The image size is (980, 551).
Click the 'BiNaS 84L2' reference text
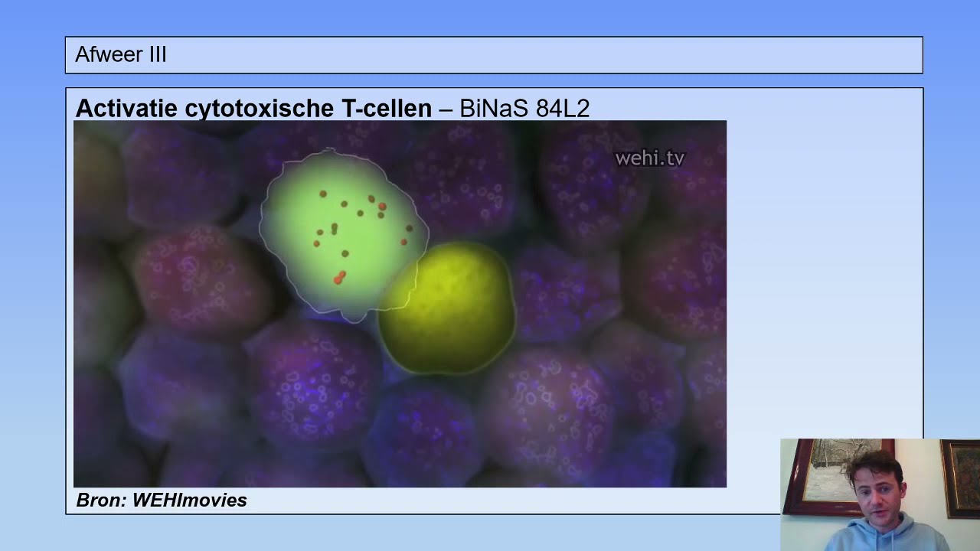(524, 109)
